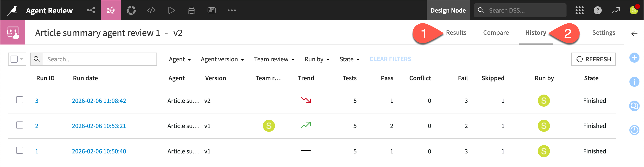Check the checkbox for run ID 1
This screenshot has height=167, width=644.
(20, 151)
